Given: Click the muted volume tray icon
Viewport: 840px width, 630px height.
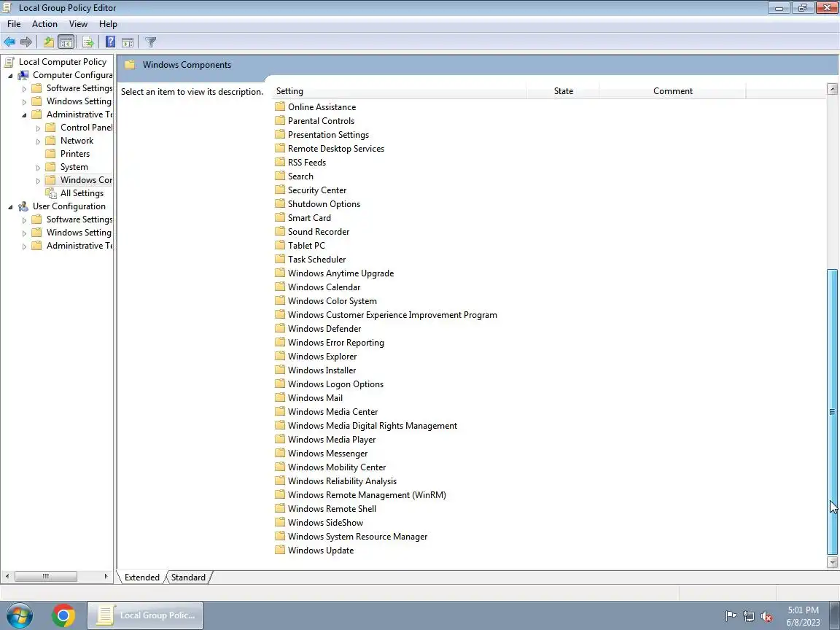Looking at the screenshot, I should (766, 617).
